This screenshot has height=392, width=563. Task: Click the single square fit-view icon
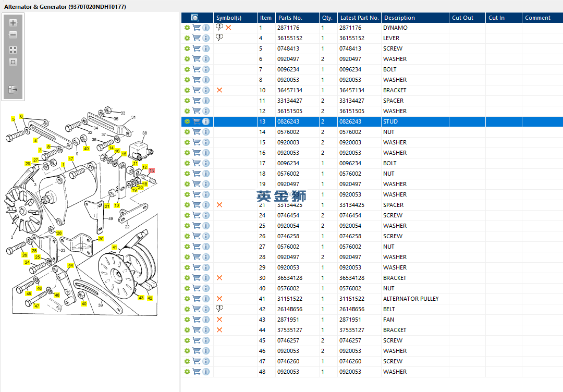pyautogui.click(x=13, y=62)
